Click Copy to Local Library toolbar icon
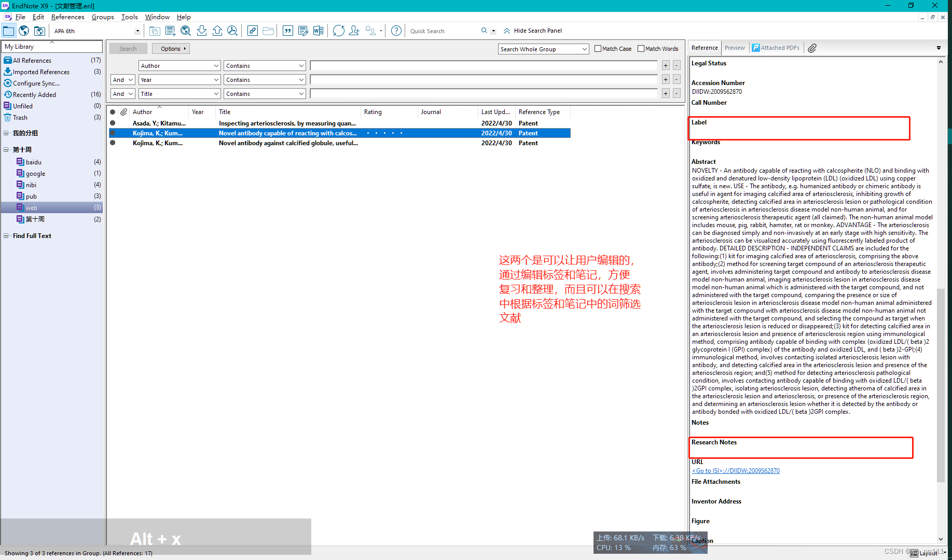The height and width of the screenshot is (560, 952). tap(155, 31)
